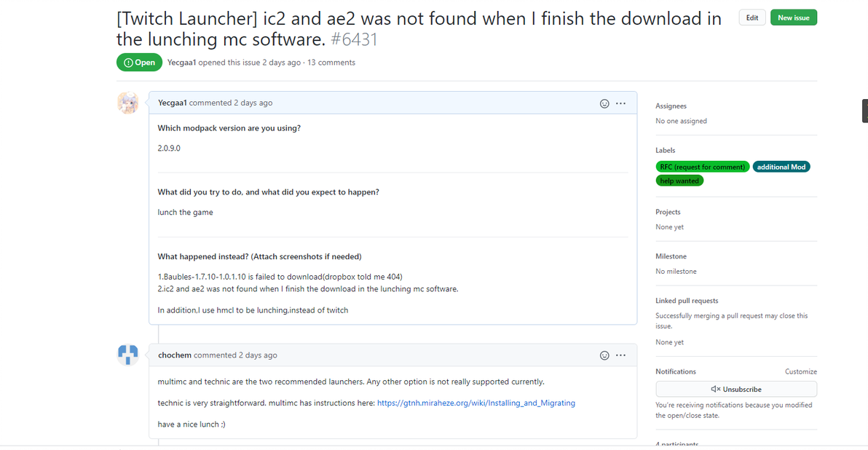This screenshot has height=450, width=868.
Task: Click the help wanted label
Action: coord(679,181)
